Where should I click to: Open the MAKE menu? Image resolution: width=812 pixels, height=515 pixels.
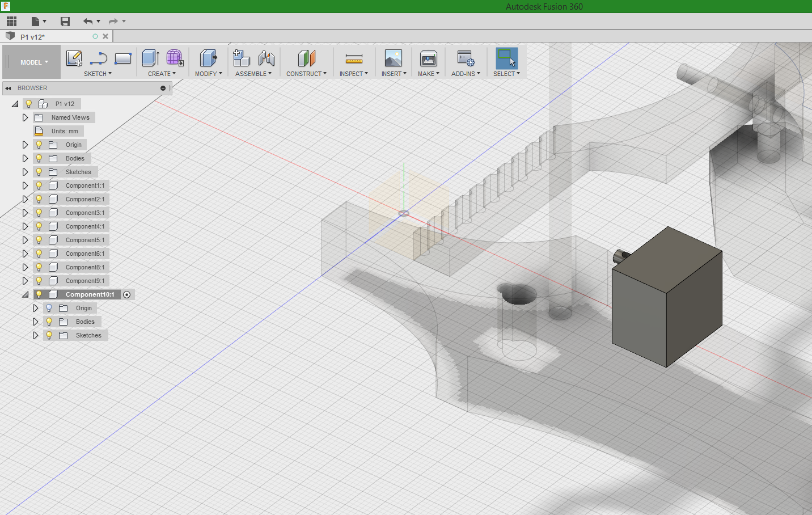(429, 74)
